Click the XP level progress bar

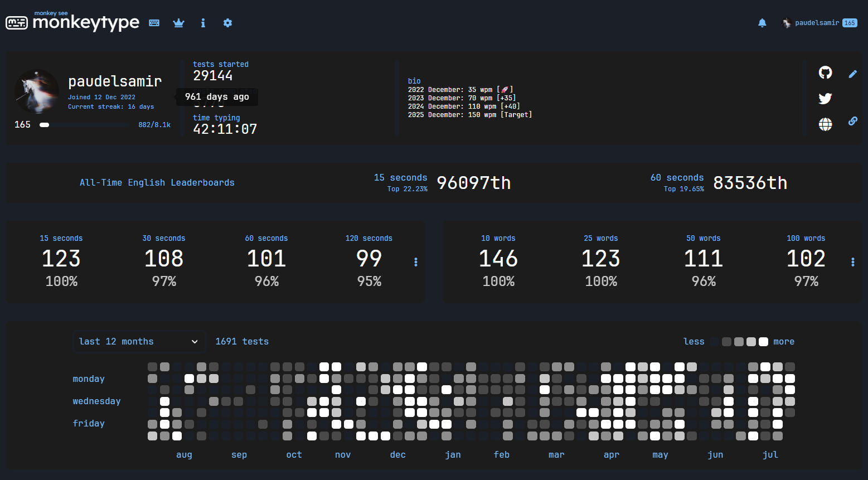click(84, 125)
